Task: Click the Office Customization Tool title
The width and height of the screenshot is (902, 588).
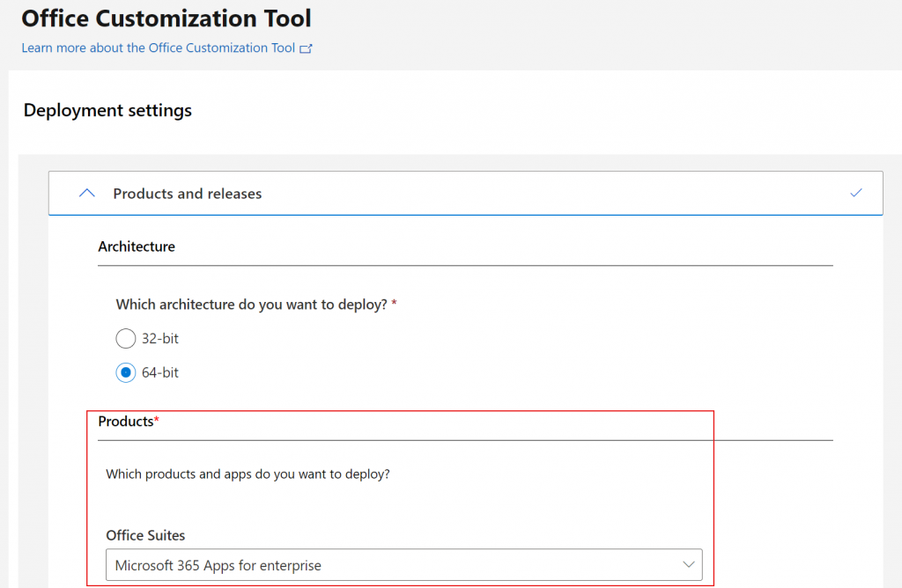Action: 166,18
